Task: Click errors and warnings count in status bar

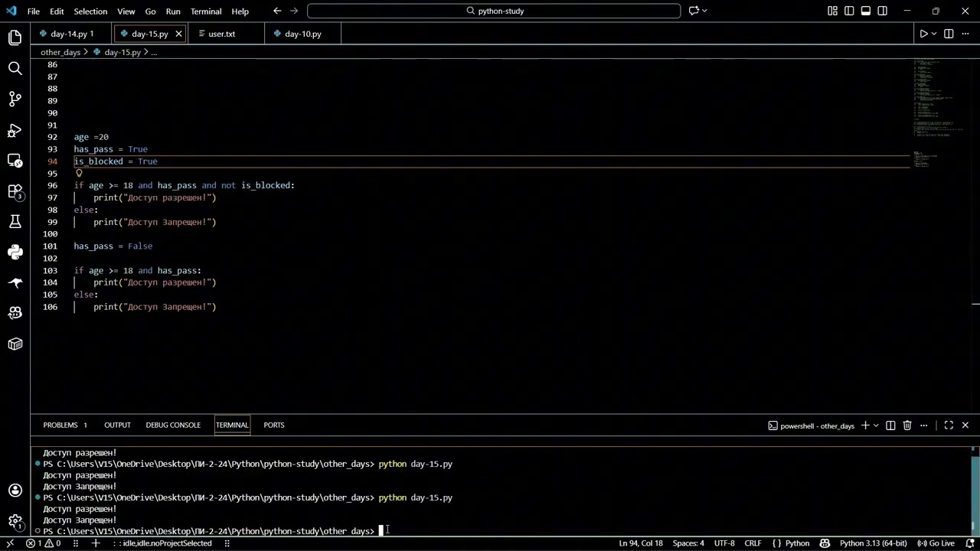Action: 44,543
